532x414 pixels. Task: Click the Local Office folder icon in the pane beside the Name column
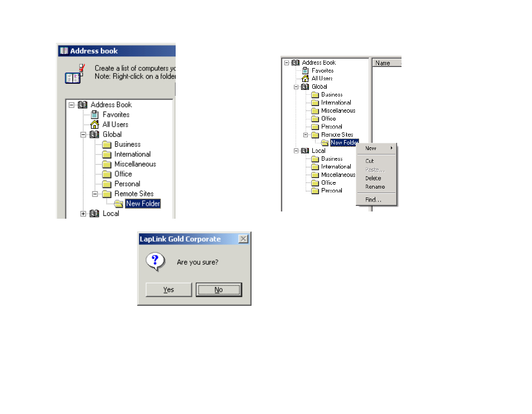click(315, 183)
